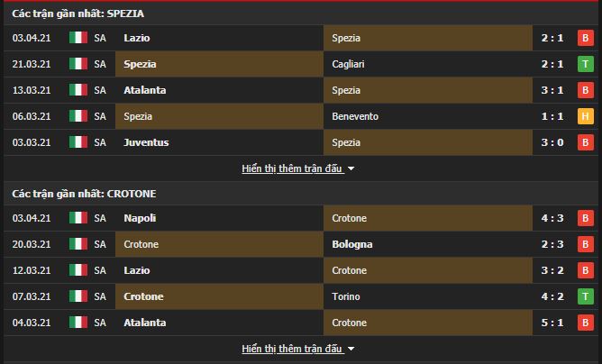Select the 'Các trận gần nhất: SPEZIA' header

[x=78, y=14]
